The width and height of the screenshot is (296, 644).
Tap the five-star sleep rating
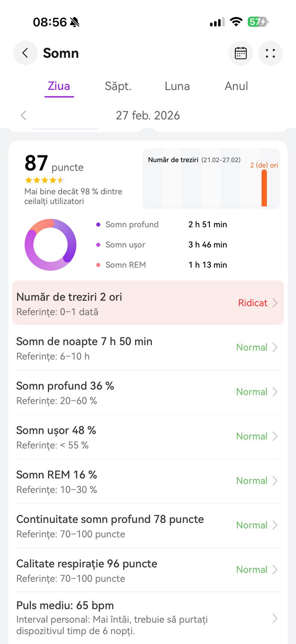44,180
